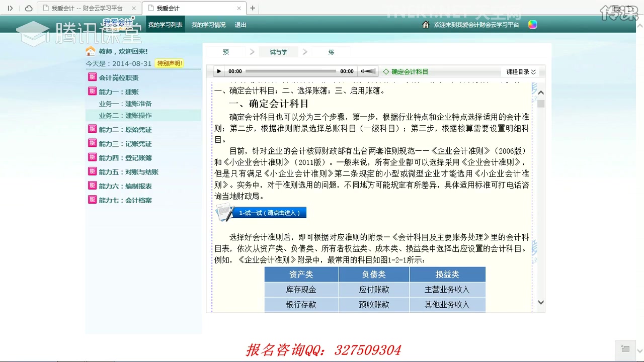Viewport: 644px width, 362px height.
Task: Click pink icon beside 能力三：记账凭证
Action: click(x=92, y=143)
